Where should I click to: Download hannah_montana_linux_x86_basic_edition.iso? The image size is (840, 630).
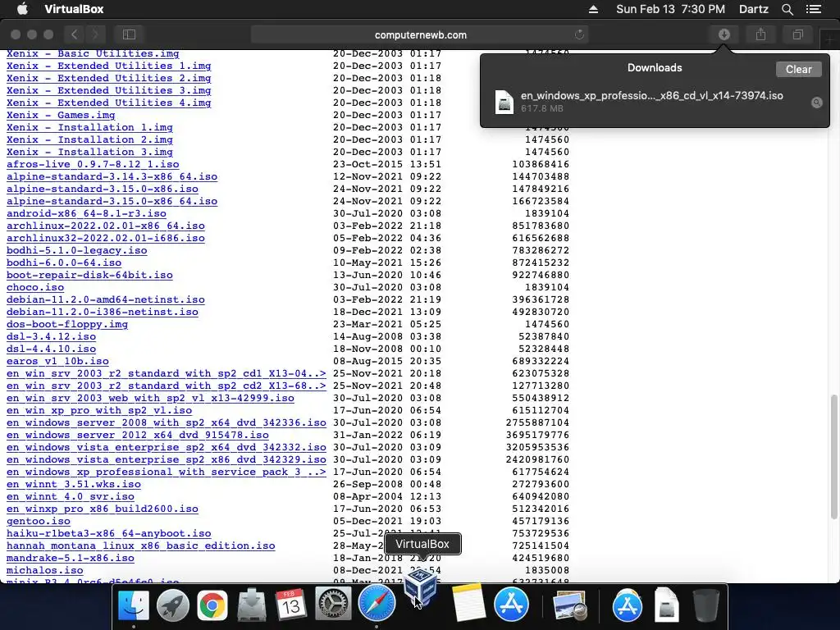[x=141, y=546]
